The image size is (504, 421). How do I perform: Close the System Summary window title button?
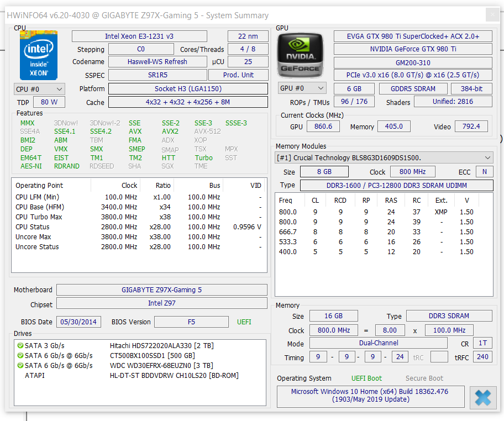pyautogui.click(x=492, y=15)
